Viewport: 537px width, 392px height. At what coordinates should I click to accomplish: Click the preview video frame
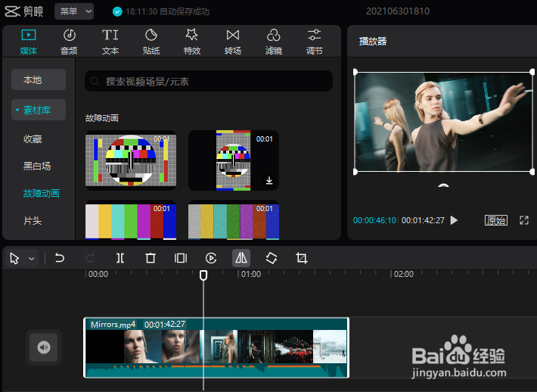(x=443, y=122)
